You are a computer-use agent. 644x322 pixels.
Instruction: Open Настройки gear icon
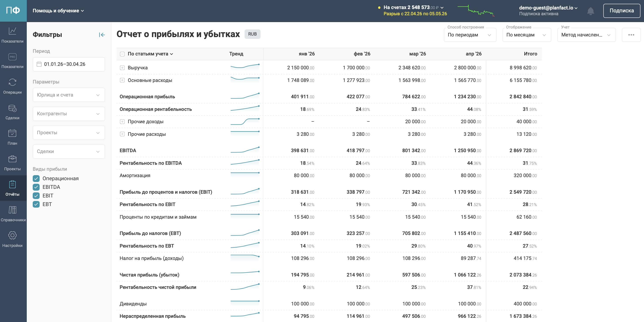(x=13, y=239)
